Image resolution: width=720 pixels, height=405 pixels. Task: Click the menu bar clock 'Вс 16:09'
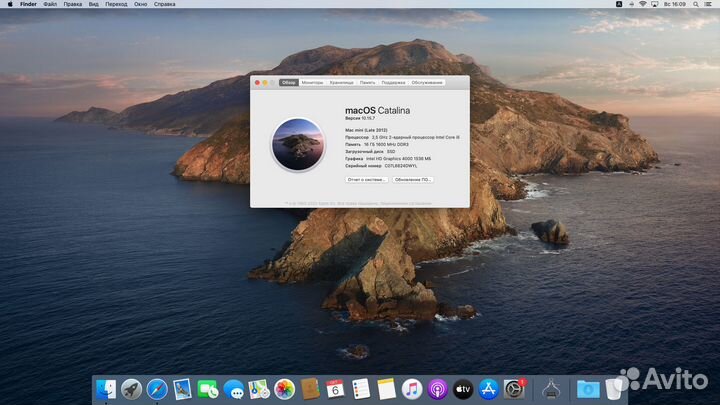tap(675, 4)
